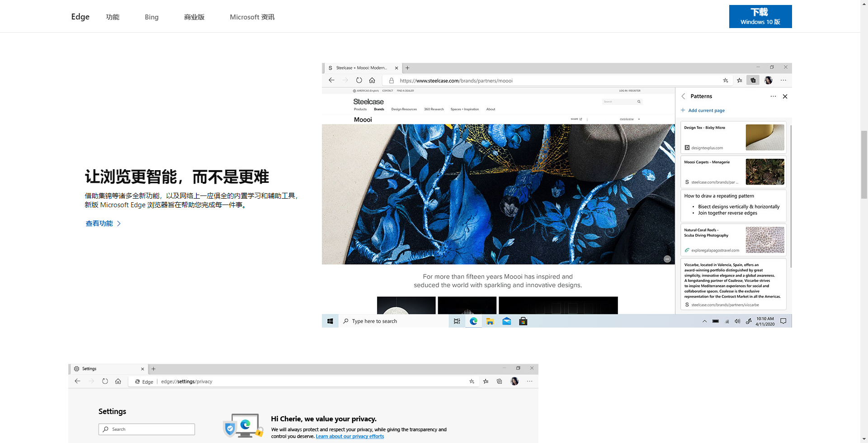Open the Moooi Carpets - Menagerie card
Image resolution: width=868 pixels, height=443 pixels.
tap(733, 172)
